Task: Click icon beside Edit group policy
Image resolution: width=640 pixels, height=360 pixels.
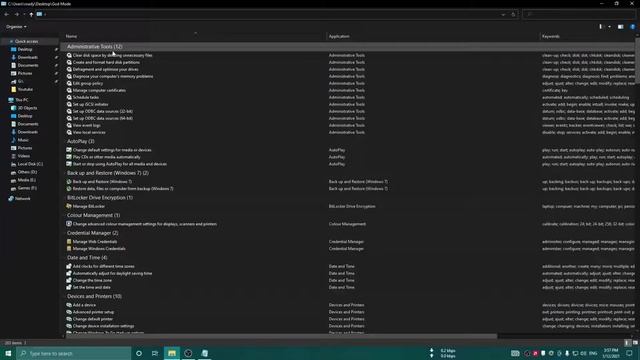Action: click(69, 83)
